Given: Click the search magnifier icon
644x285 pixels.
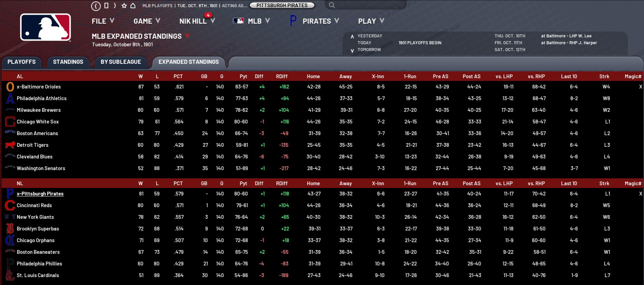Looking at the screenshot, I should pos(331,5).
